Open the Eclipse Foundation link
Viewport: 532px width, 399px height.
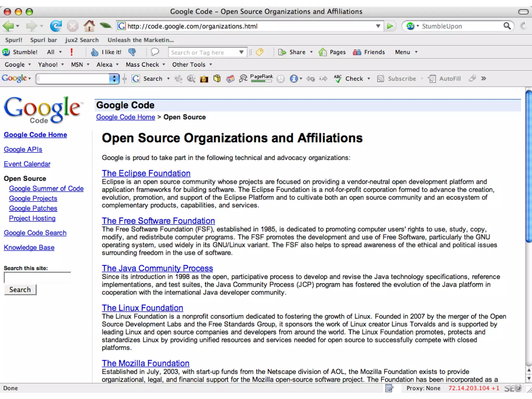[x=146, y=173]
